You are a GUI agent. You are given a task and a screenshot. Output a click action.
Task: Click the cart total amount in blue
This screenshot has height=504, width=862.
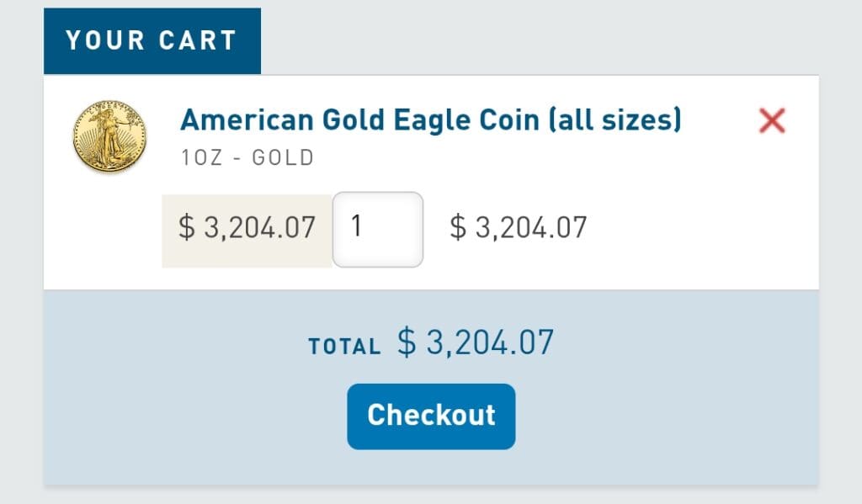476,342
